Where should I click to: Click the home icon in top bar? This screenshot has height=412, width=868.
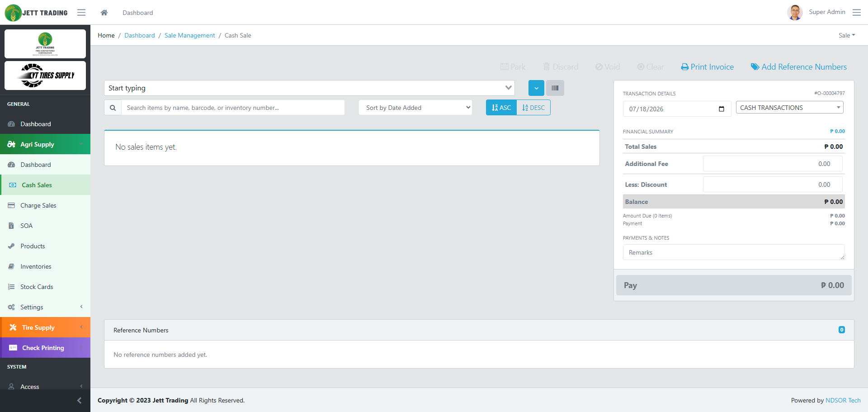[104, 13]
